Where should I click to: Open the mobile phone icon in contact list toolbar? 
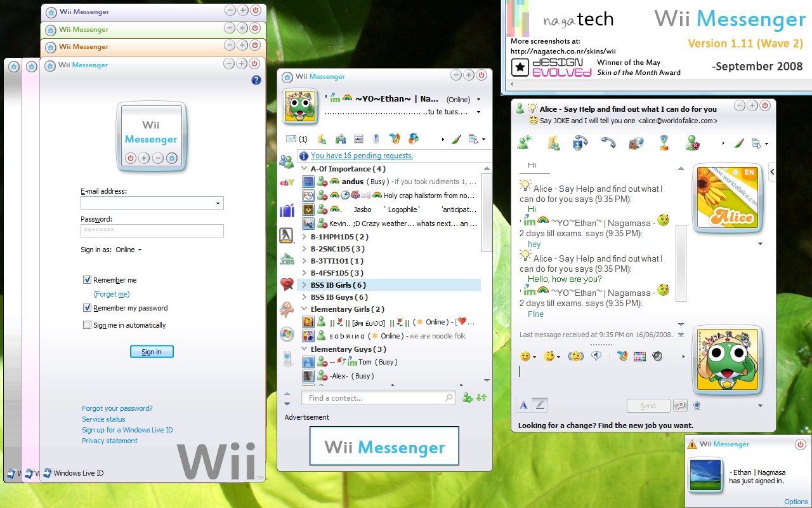(376, 138)
